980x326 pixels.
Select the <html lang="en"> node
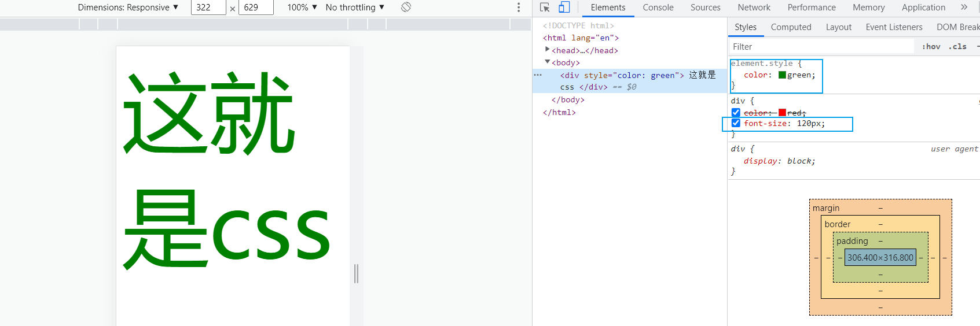tap(581, 38)
